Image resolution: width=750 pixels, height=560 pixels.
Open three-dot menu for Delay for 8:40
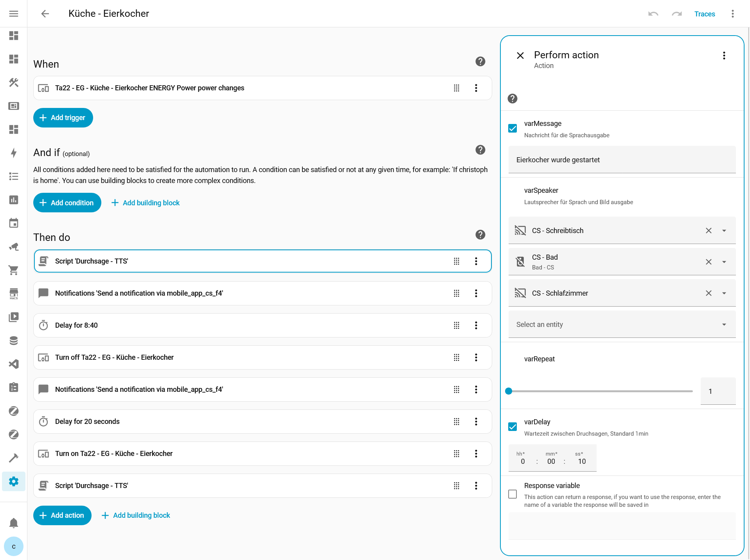click(476, 325)
